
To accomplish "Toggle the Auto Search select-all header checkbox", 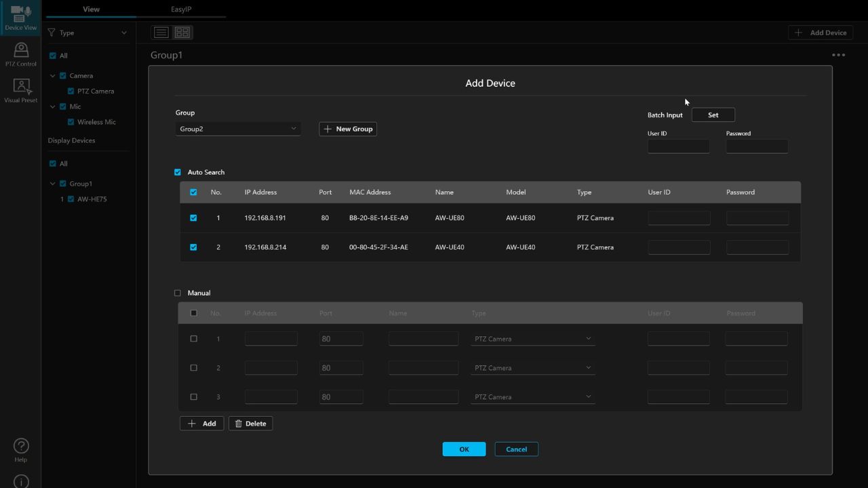I will (193, 192).
